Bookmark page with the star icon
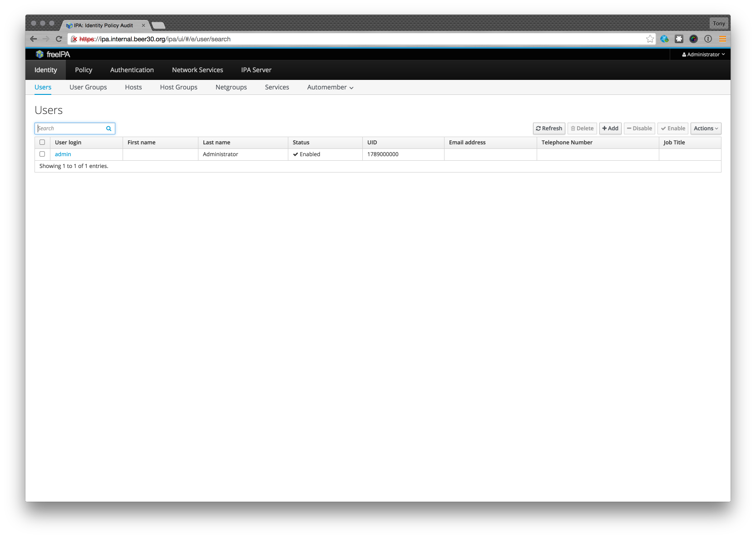The height and width of the screenshot is (538, 756). tap(650, 39)
